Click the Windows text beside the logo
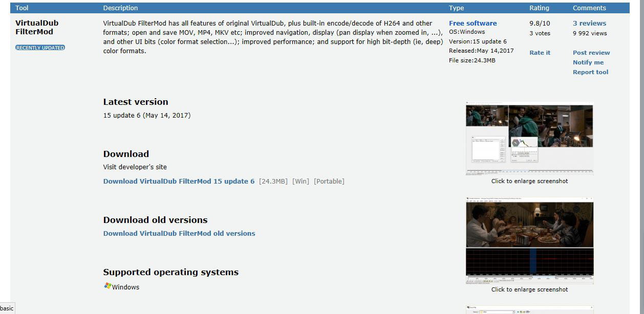The image size is (644, 314). coord(126,287)
